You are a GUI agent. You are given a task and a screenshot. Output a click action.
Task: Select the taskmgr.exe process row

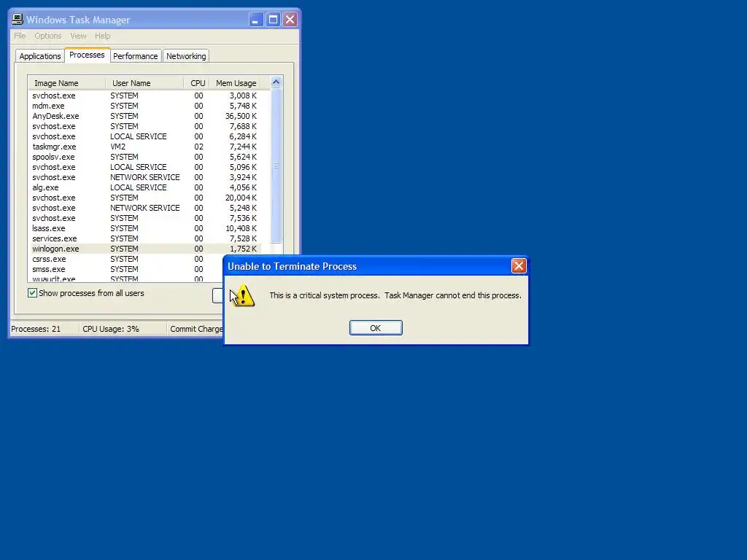(x=144, y=147)
